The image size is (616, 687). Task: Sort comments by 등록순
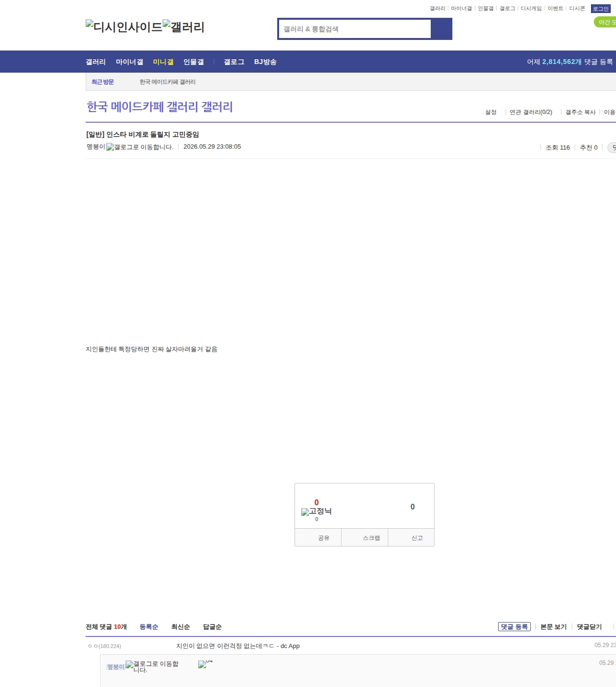(149, 627)
